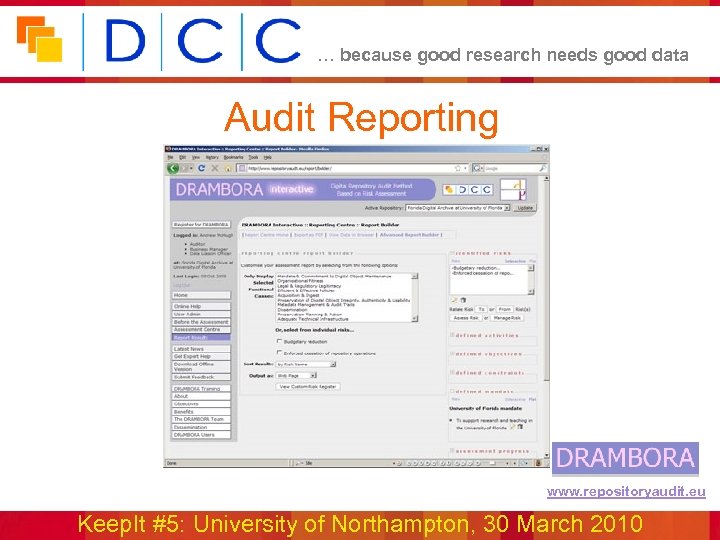Click the Export as PDF link

coord(309,235)
